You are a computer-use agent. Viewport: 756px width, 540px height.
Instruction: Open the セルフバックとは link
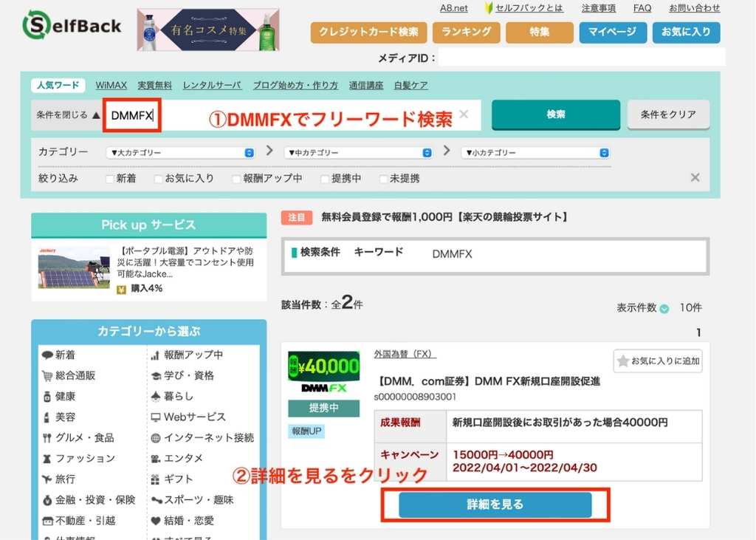529,7
